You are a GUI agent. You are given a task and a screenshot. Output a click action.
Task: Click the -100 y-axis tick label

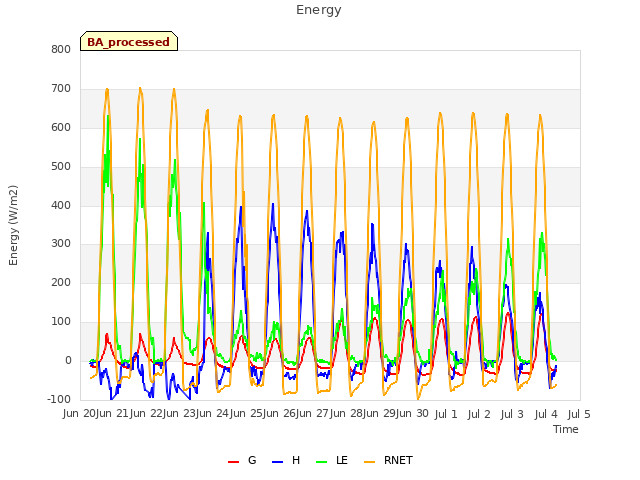click(59, 399)
